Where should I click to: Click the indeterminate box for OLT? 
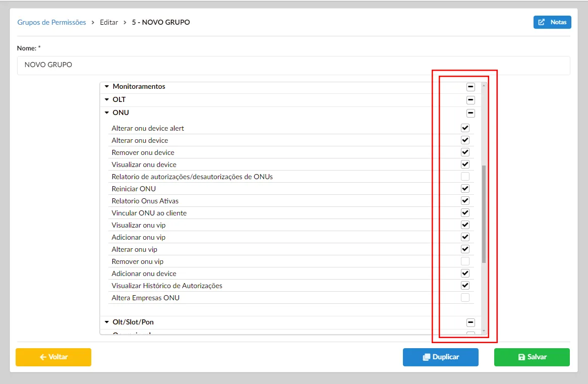coord(471,100)
